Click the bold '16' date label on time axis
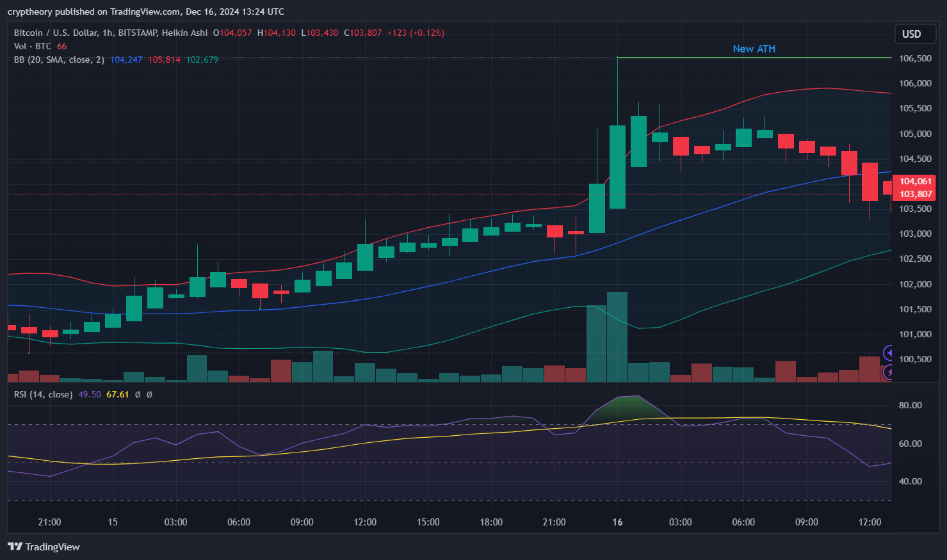947x560 pixels. (617, 522)
